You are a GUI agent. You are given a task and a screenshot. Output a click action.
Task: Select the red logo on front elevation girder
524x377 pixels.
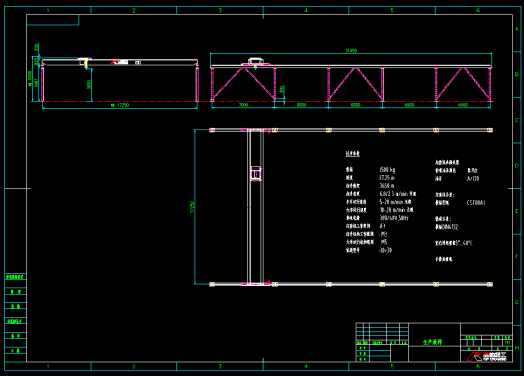click(x=119, y=62)
